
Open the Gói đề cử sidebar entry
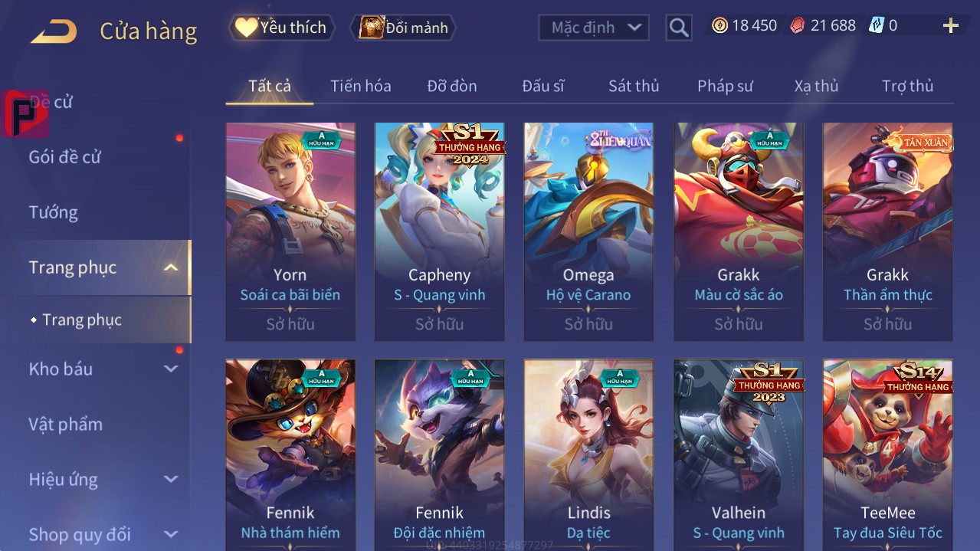click(65, 157)
